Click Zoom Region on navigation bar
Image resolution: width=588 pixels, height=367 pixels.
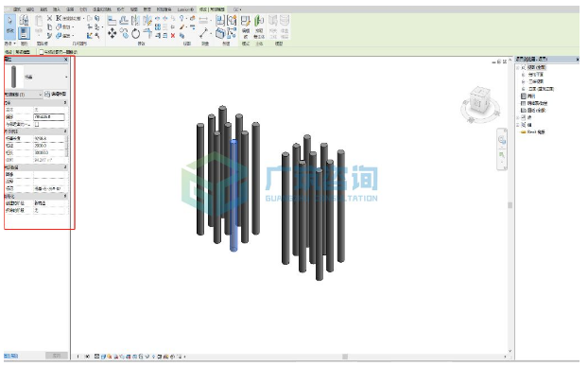pyautogui.click(x=502, y=154)
